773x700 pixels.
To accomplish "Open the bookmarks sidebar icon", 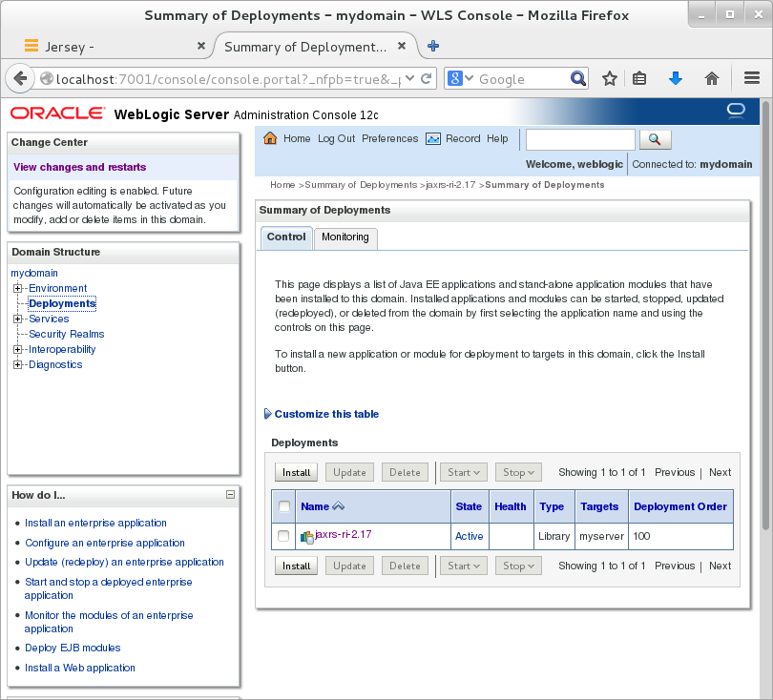I will pos(640,79).
